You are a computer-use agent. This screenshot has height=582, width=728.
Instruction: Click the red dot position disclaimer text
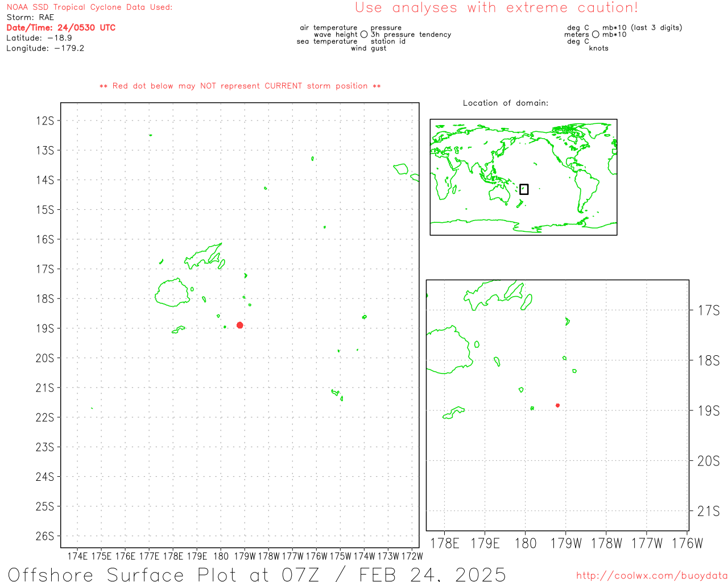click(x=240, y=86)
